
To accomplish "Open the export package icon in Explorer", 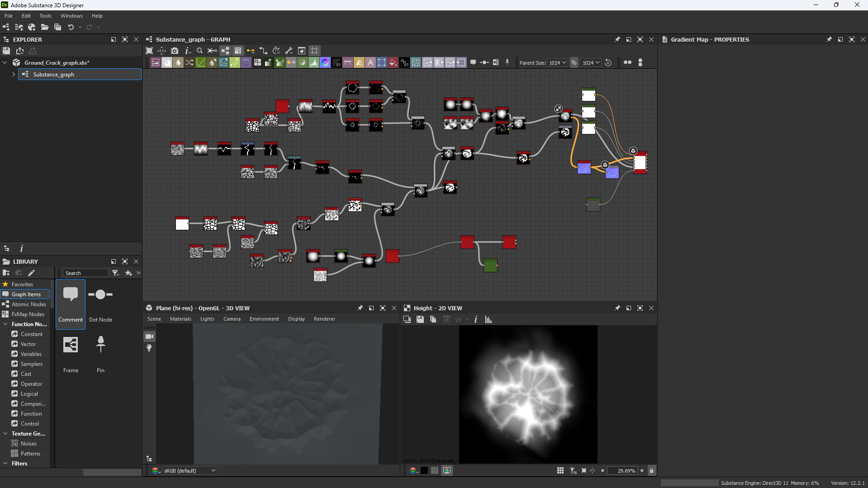I will [20, 51].
